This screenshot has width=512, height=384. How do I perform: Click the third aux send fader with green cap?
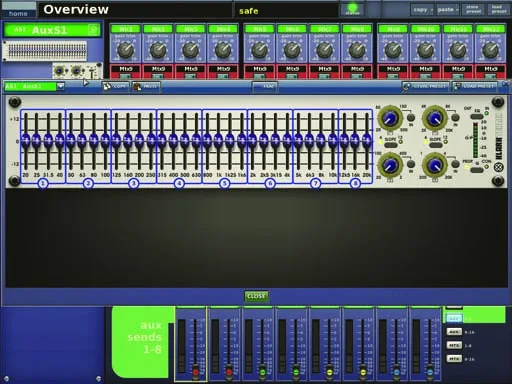click(x=262, y=371)
